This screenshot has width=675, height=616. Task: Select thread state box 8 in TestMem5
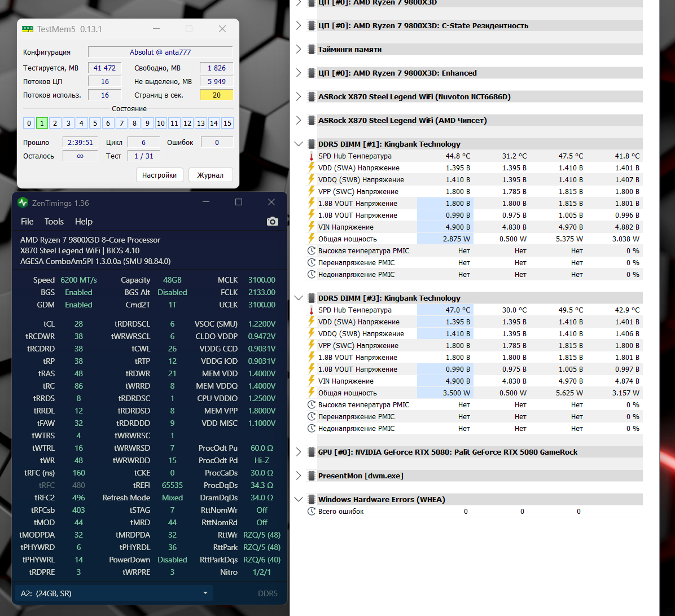tap(134, 124)
